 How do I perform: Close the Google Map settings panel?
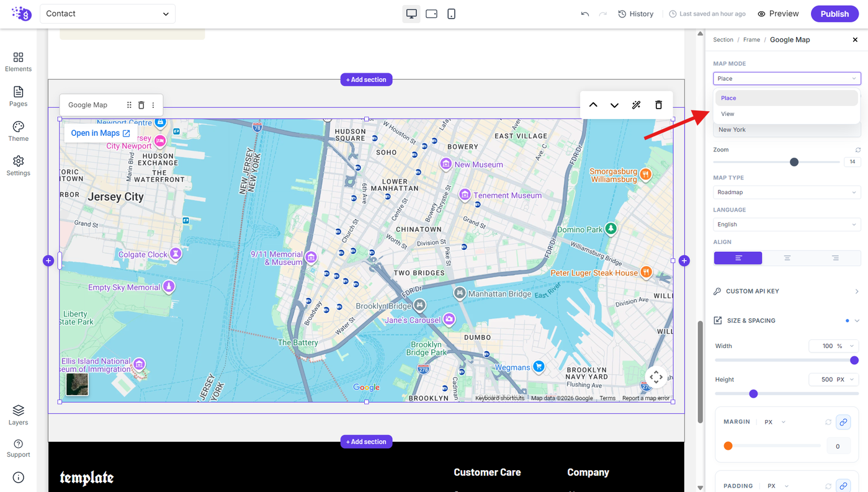855,40
